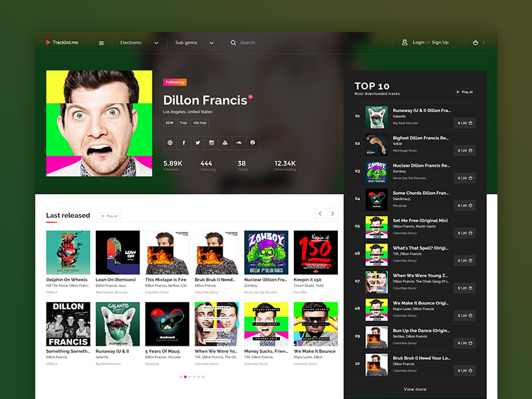
Task: Open Set Me Free (Original Mix) title
Action: coord(420,221)
